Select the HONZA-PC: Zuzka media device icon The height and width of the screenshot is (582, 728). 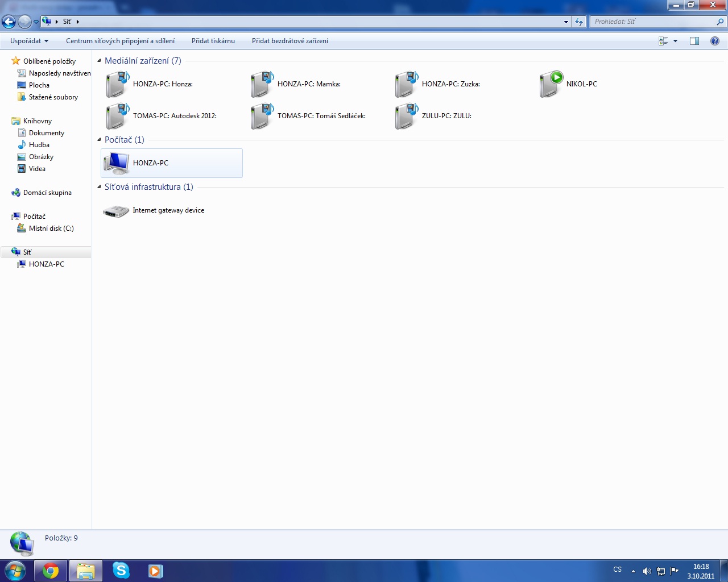(407, 84)
